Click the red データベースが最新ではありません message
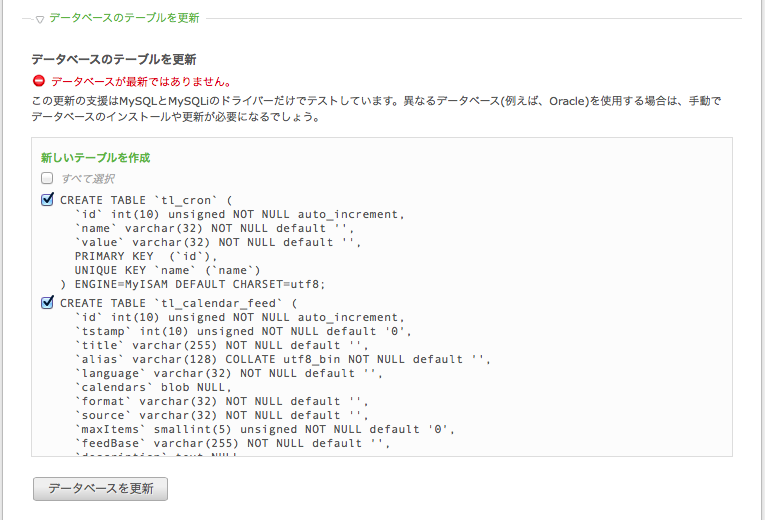 [141, 81]
